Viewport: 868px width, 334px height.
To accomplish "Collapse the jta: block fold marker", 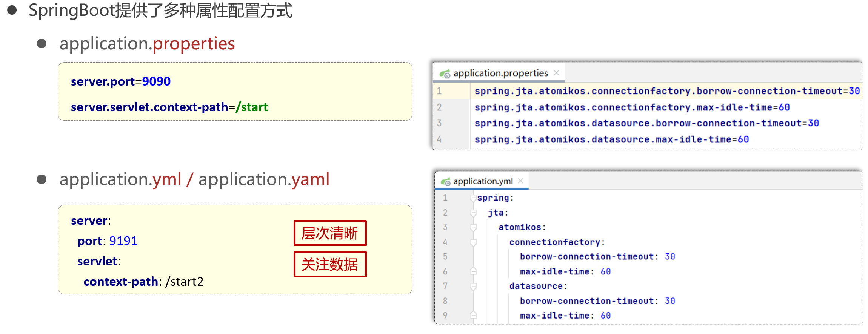I will click(x=473, y=213).
